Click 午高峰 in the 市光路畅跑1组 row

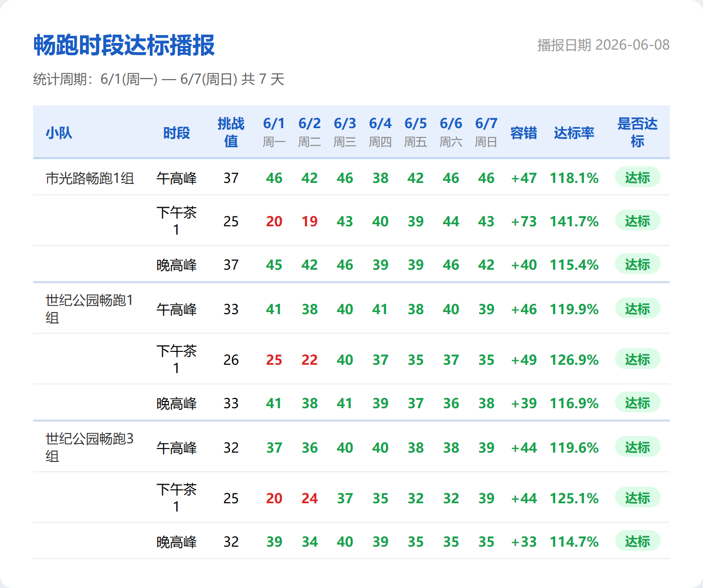coord(177,178)
